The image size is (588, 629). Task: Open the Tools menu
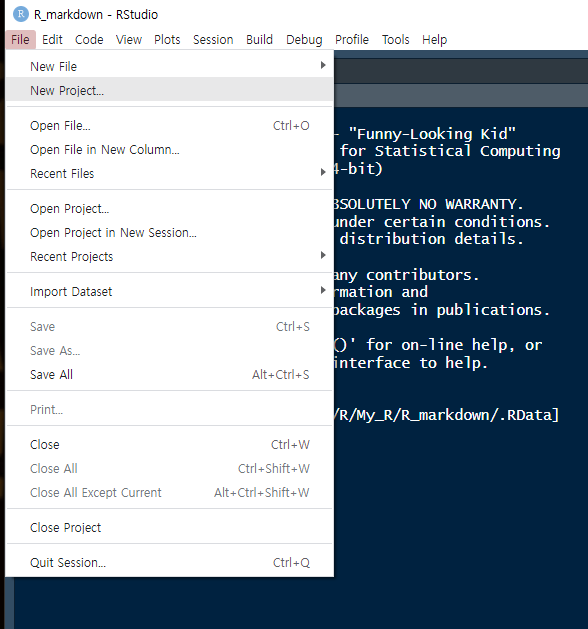pos(395,40)
